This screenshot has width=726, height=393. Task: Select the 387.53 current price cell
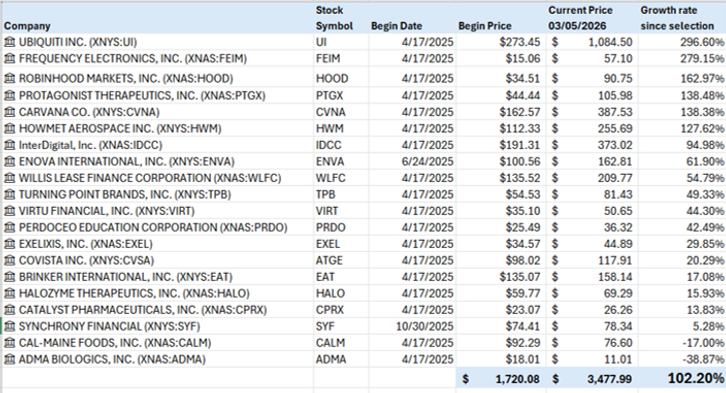(592, 112)
